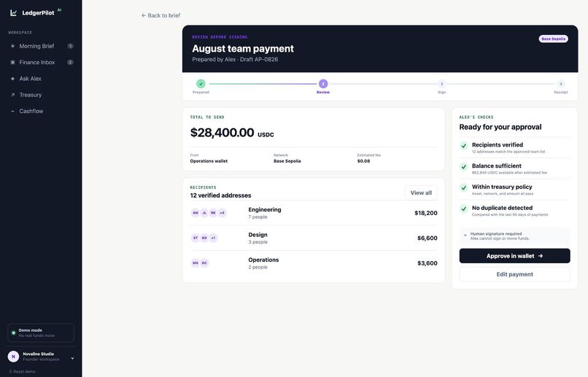
Task: Click AM avatar in Engineering row
Action: pyautogui.click(x=196, y=213)
